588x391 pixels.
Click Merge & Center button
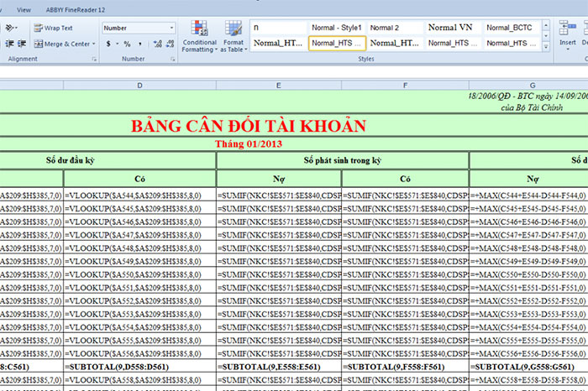point(62,44)
